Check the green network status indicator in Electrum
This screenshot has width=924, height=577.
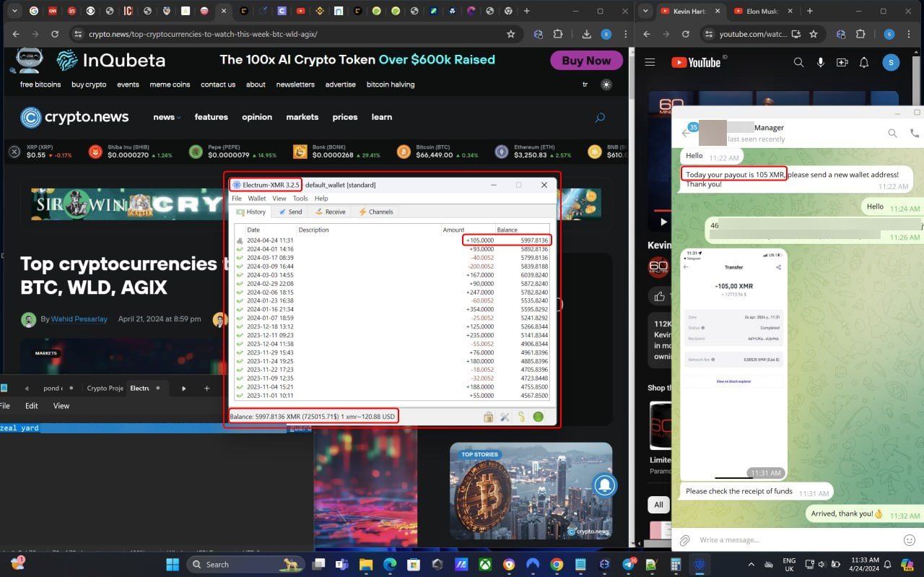pos(538,417)
